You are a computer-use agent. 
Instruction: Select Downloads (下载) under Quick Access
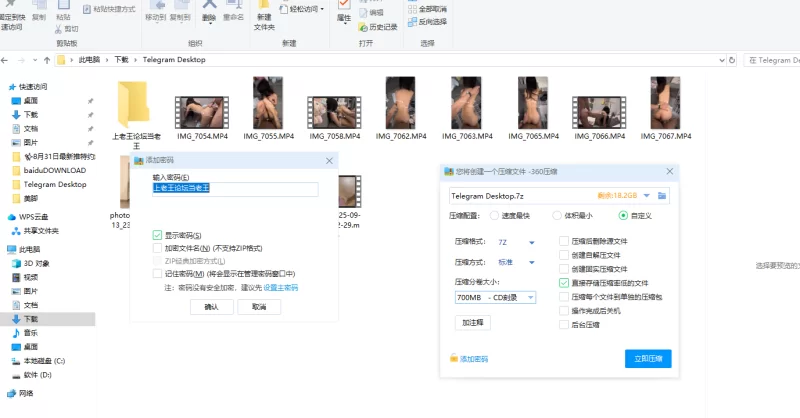tap(31, 115)
